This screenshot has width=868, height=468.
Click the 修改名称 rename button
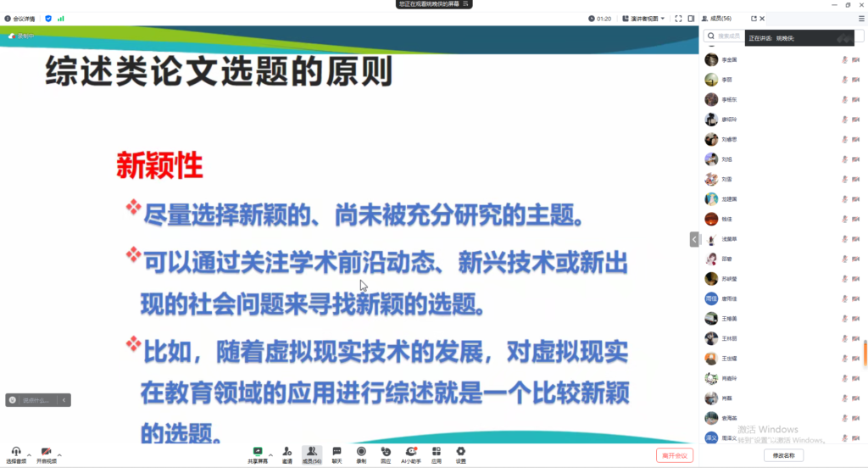(784, 455)
